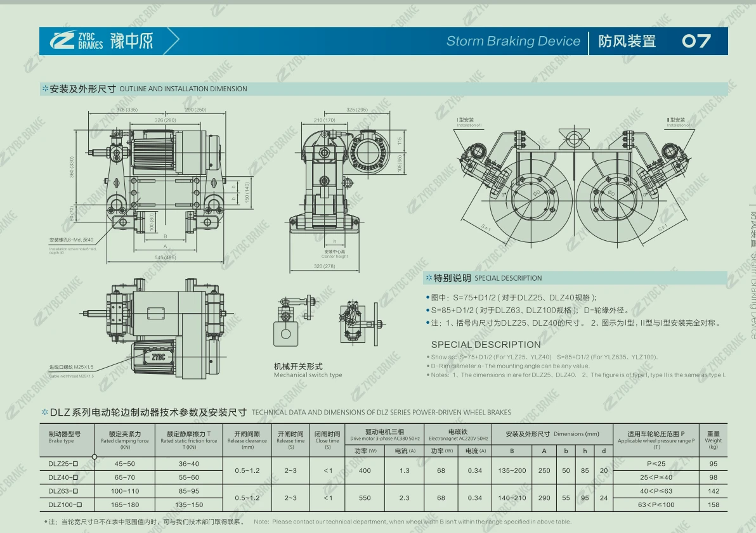Click the Storm Braking Device header title
Screen dimensions: 756x533
[513, 41]
